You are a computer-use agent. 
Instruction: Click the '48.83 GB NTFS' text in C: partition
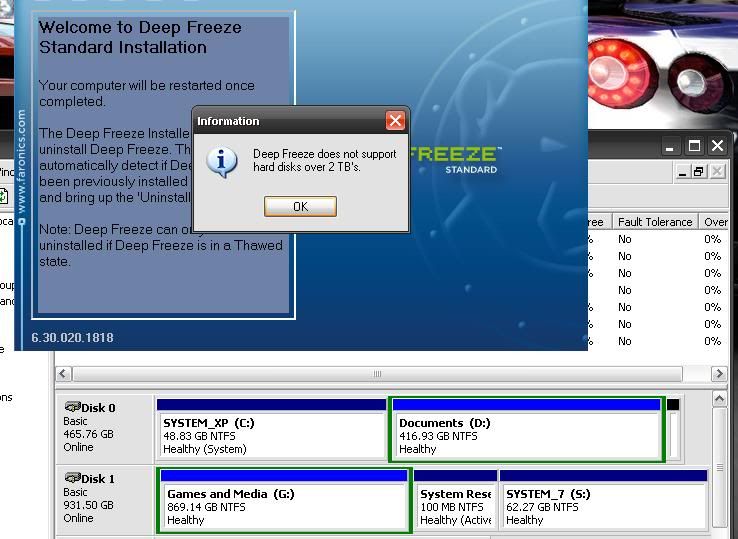pyautogui.click(x=199, y=436)
